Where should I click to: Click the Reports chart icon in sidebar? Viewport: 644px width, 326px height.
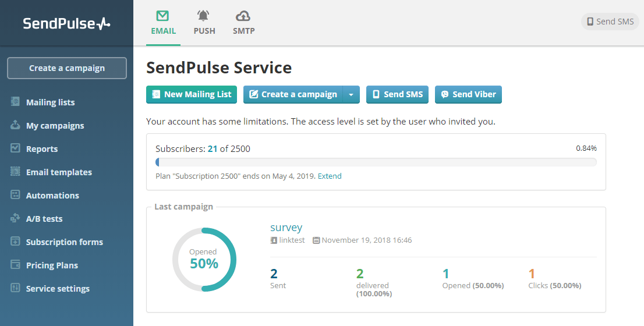(x=15, y=148)
